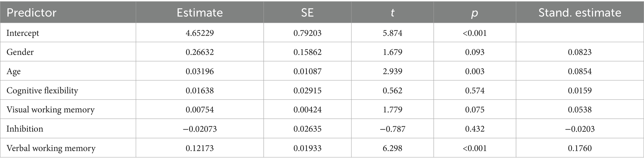Image resolution: width=644 pixels, height=163 pixels.
Task: Click Visual working memory standardized estimate 0.0538
Action: pos(580,110)
